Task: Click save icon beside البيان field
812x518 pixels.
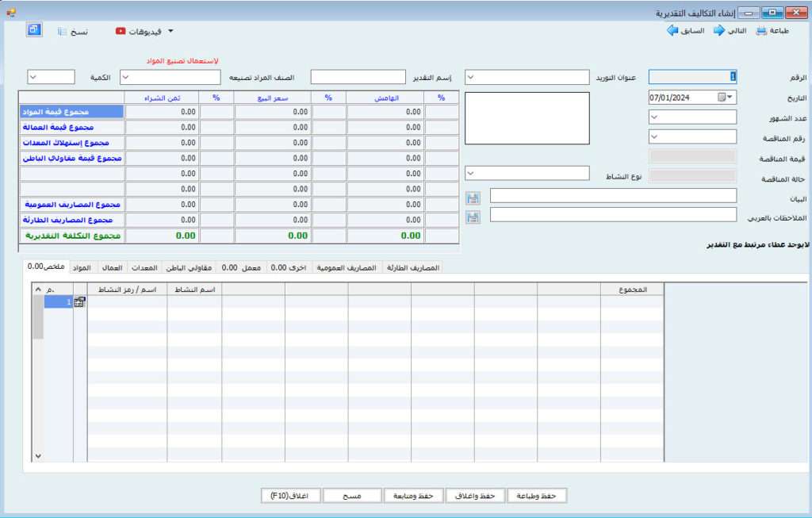Action: [473, 196]
